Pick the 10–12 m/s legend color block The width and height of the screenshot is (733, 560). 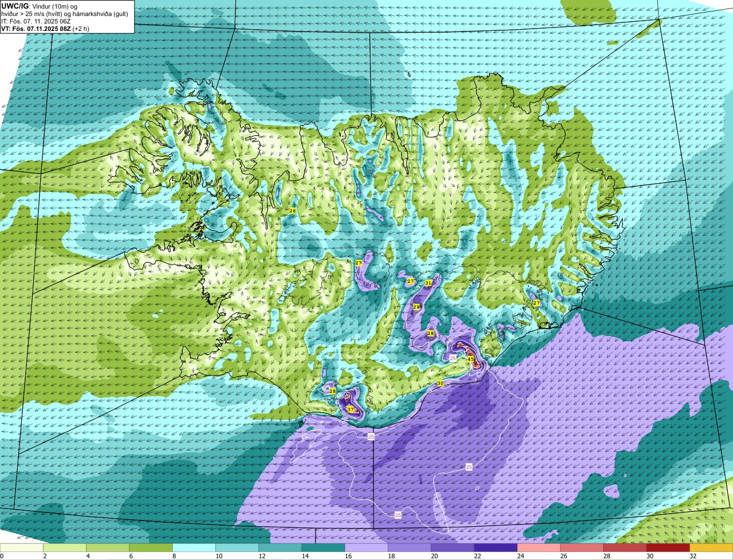(x=237, y=547)
